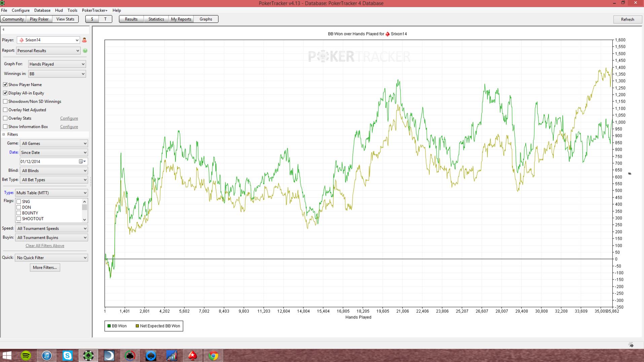Screen dimensions: 644x362
Task: Open the Quick filter dropdown
Action: point(51,258)
